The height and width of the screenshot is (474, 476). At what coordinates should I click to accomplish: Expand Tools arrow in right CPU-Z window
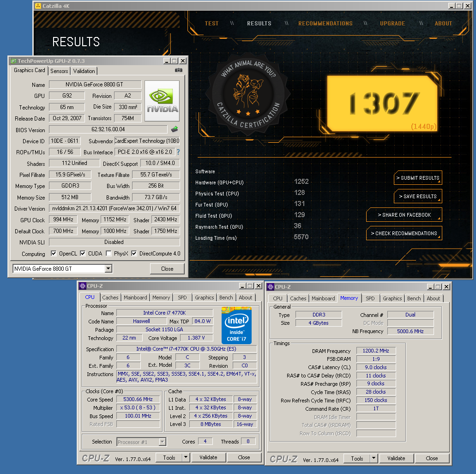374,458
